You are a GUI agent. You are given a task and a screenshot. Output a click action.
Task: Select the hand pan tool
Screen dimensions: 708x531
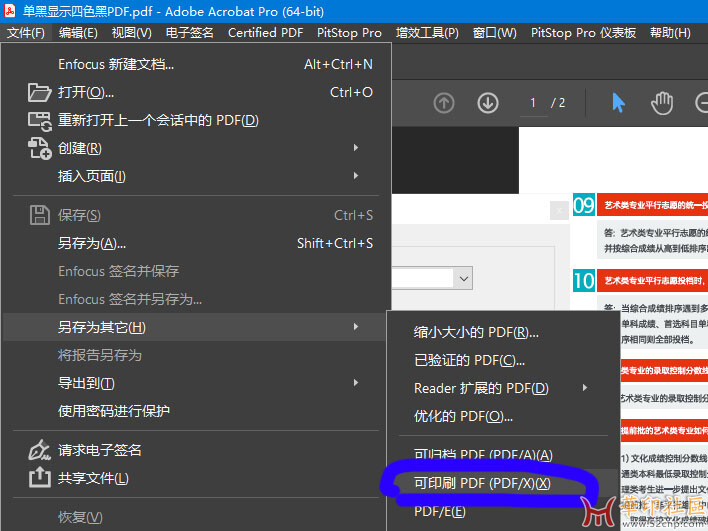(662, 103)
